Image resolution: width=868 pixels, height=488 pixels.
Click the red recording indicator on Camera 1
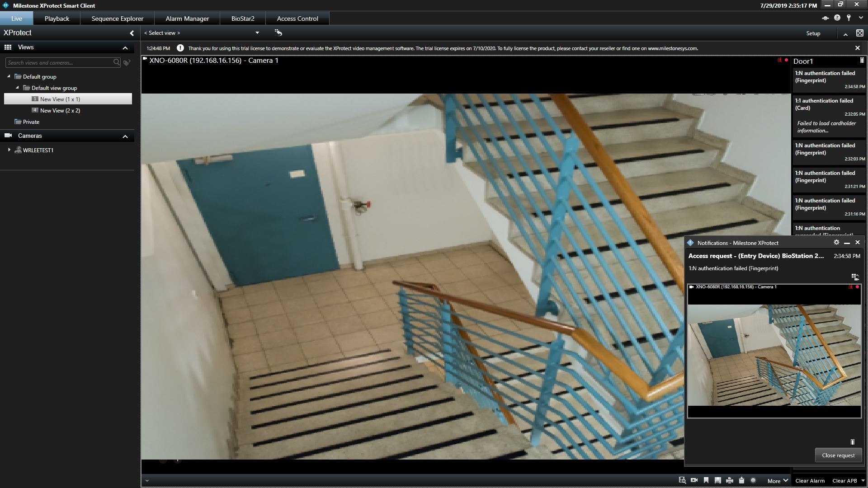(x=786, y=60)
